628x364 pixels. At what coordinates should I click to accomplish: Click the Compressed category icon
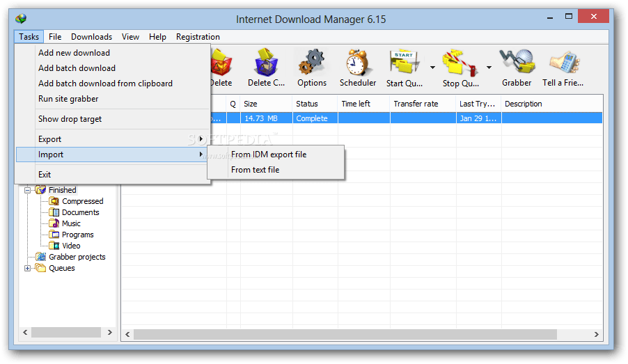pyautogui.click(x=54, y=201)
